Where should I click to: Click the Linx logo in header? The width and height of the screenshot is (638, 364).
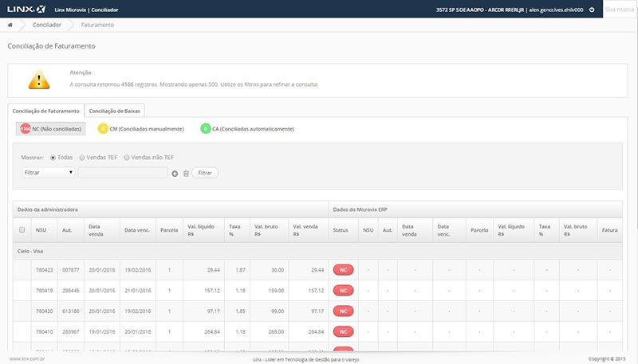22,9
